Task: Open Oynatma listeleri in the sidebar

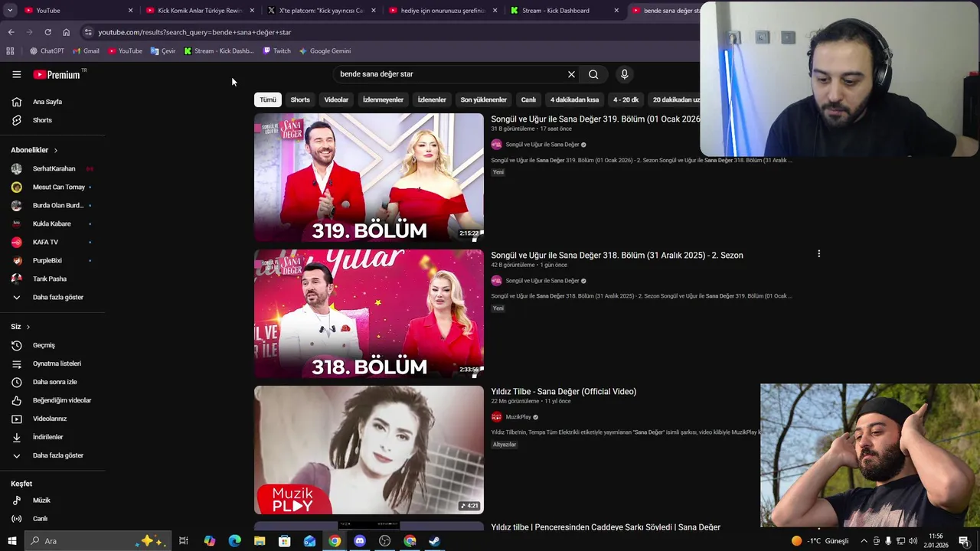Action: [57, 364]
